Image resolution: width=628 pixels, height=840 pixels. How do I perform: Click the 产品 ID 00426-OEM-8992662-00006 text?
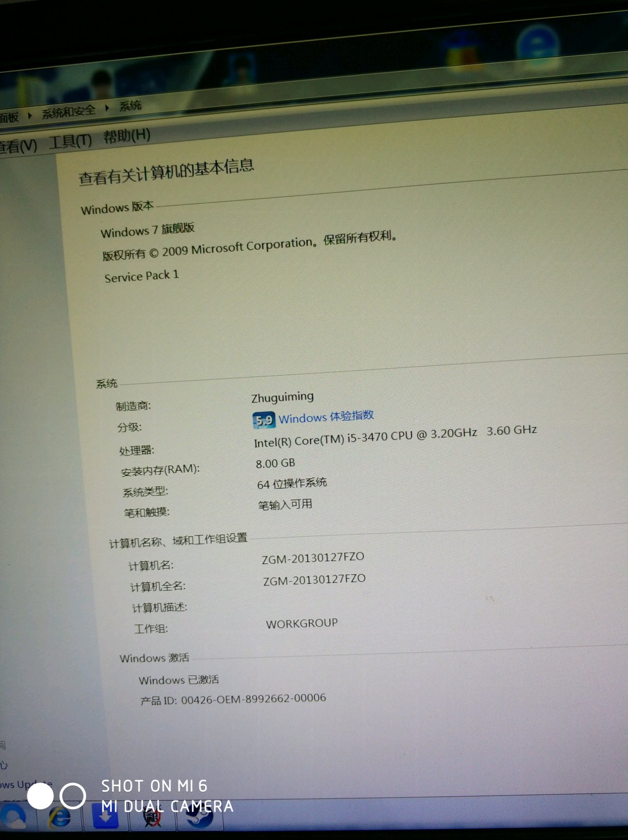point(233,699)
